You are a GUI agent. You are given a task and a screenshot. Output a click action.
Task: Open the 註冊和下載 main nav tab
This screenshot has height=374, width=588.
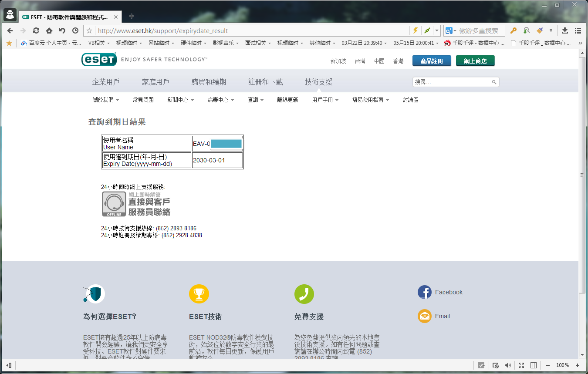click(x=265, y=82)
